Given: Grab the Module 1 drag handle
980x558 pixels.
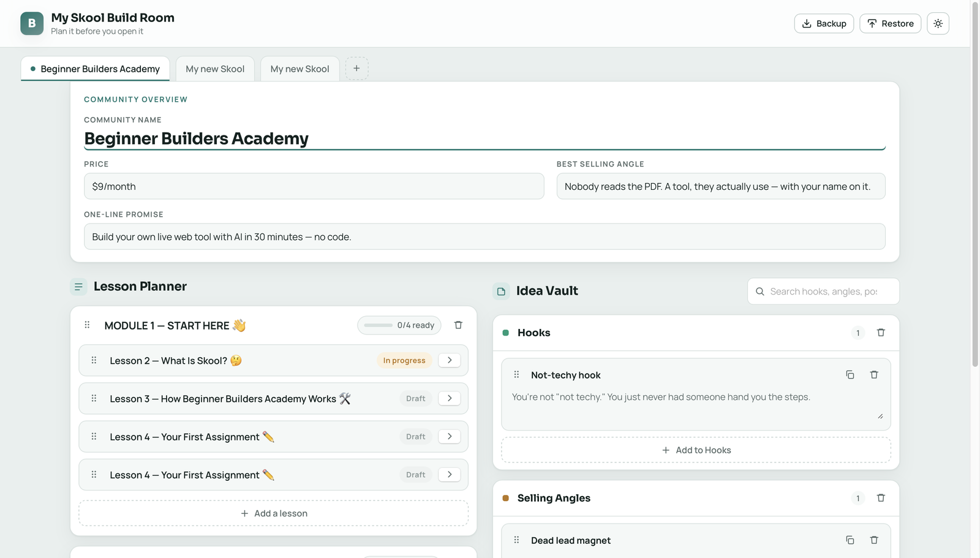Looking at the screenshot, I should pos(87,325).
